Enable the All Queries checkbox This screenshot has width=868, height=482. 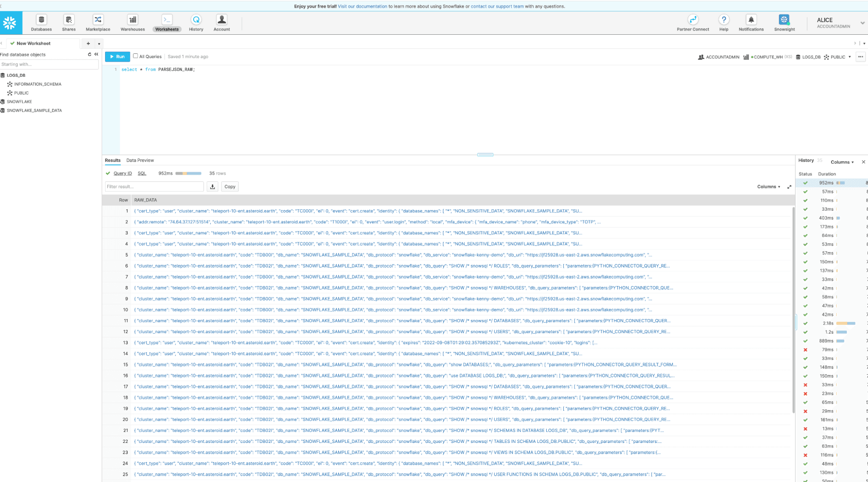click(x=135, y=56)
